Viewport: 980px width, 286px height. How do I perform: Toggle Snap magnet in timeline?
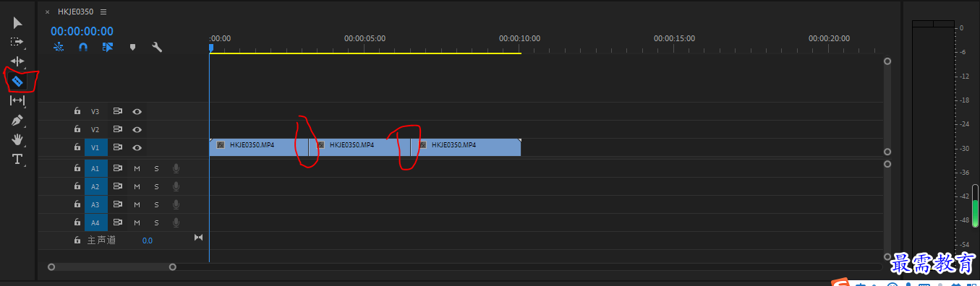[83, 47]
